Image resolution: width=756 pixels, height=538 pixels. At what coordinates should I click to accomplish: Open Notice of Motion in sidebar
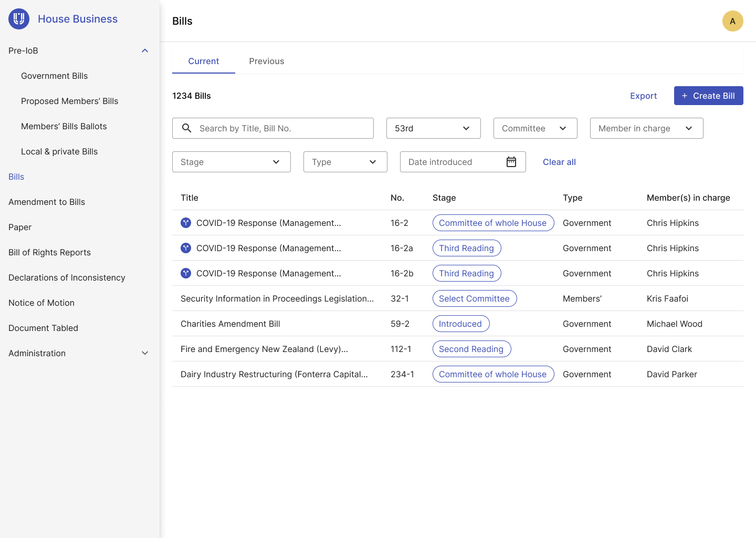[41, 303]
